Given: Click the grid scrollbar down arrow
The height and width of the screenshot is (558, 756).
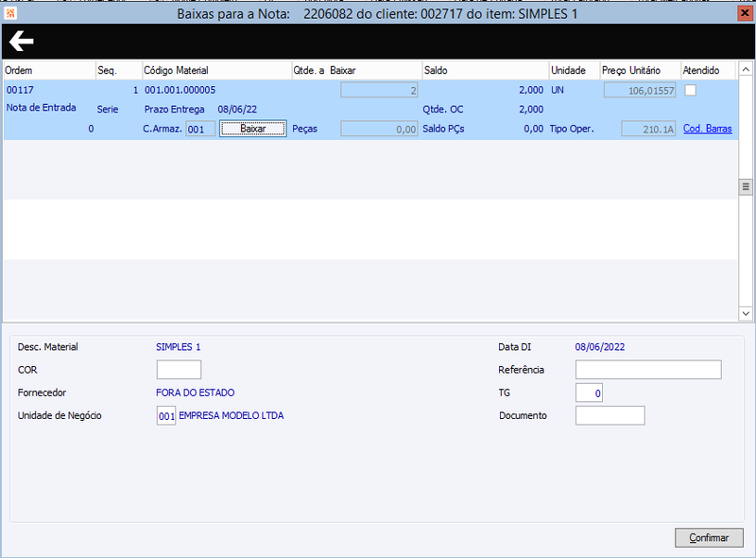Looking at the screenshot, I should (746, 314).
